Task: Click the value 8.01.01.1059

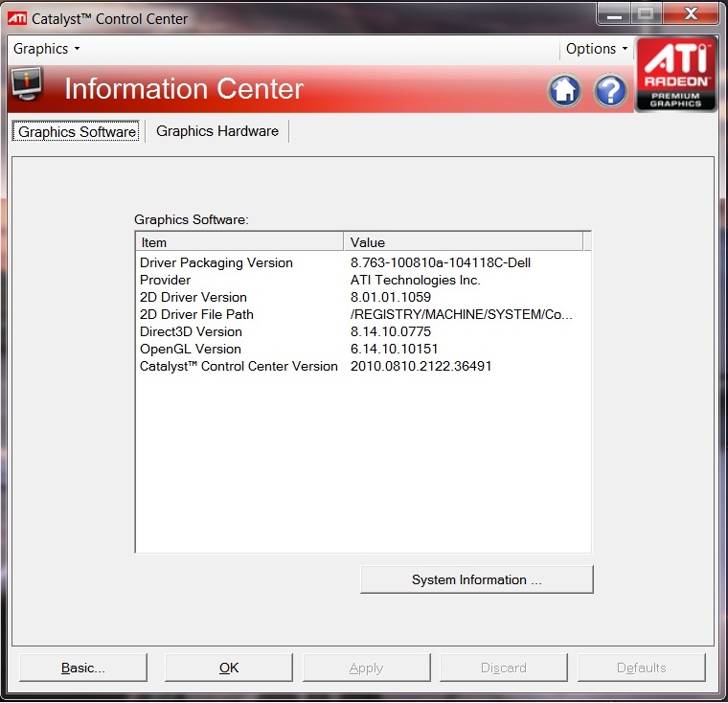Action: (391, 297)
